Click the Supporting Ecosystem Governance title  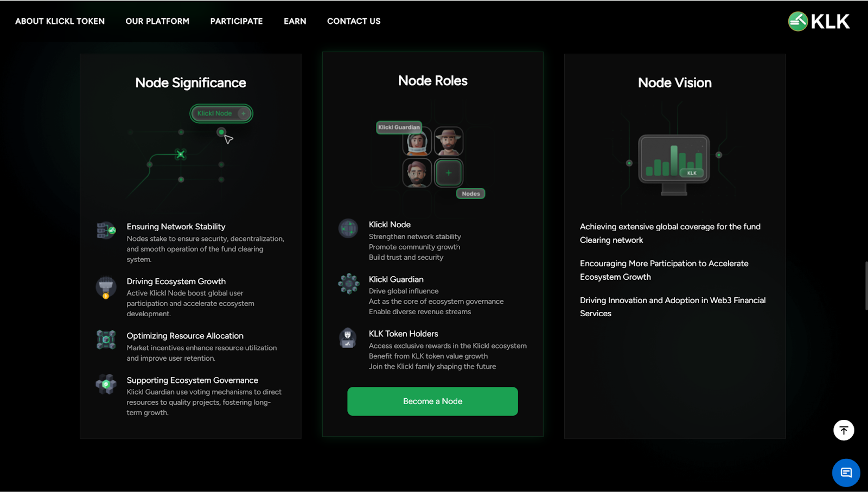[x=193, y=380]
